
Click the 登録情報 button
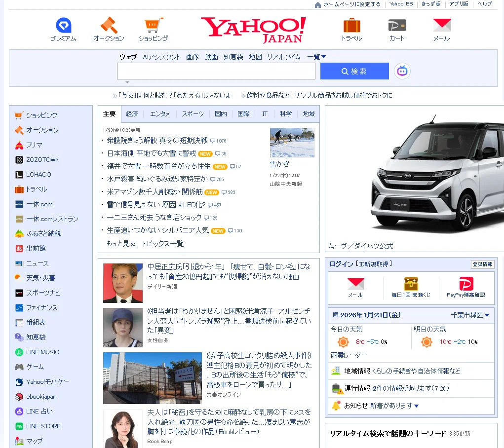click(482, 264)
